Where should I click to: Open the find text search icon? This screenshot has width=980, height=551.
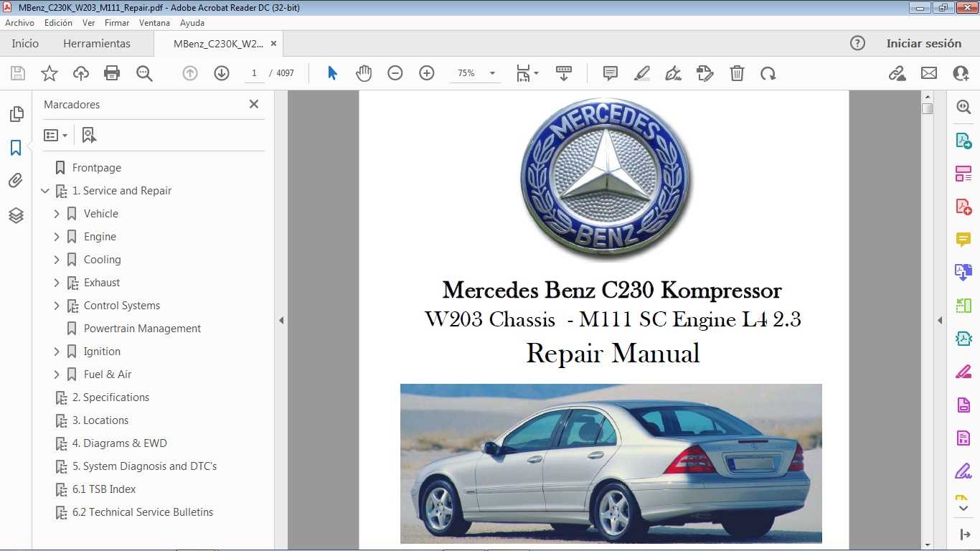tap(144, 73)
